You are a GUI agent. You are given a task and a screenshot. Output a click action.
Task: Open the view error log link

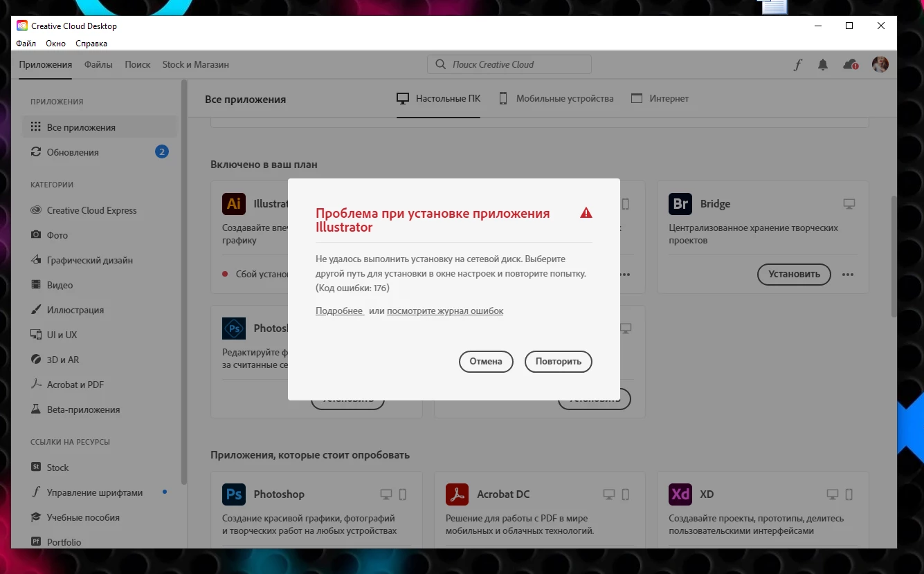coord(445,311)
